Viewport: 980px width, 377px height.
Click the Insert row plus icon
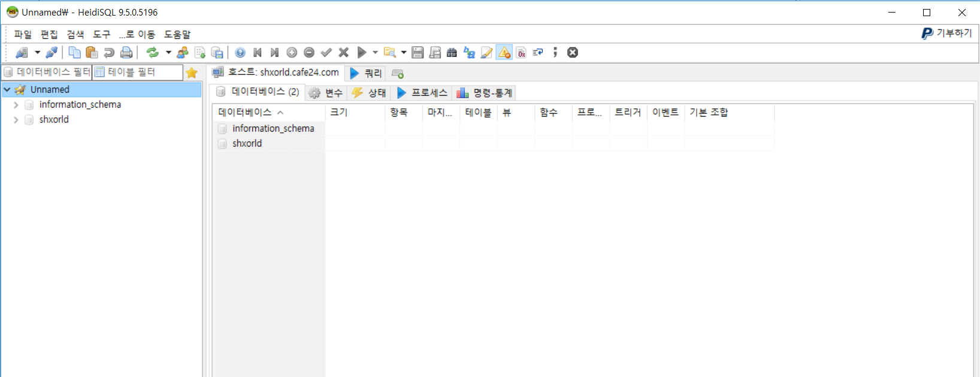292,53
